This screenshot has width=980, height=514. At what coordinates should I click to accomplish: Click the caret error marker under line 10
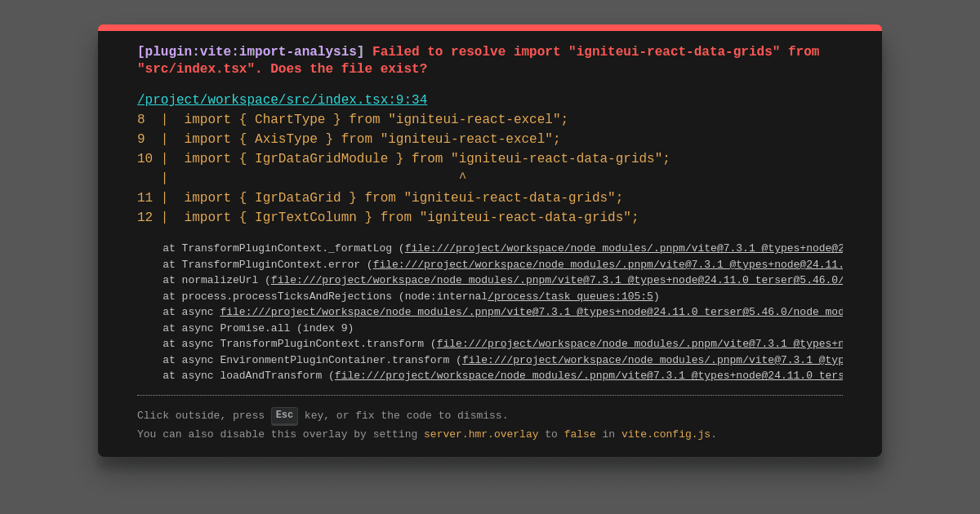pyautogui.click(x=462, y=178)
